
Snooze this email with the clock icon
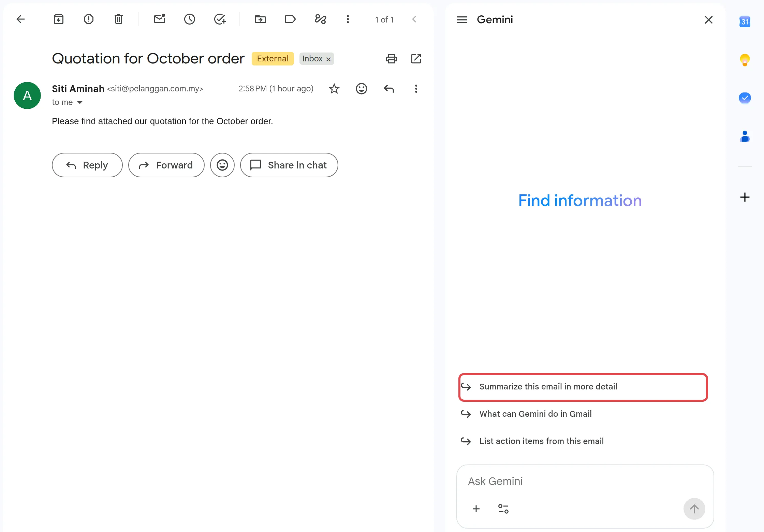190,19
